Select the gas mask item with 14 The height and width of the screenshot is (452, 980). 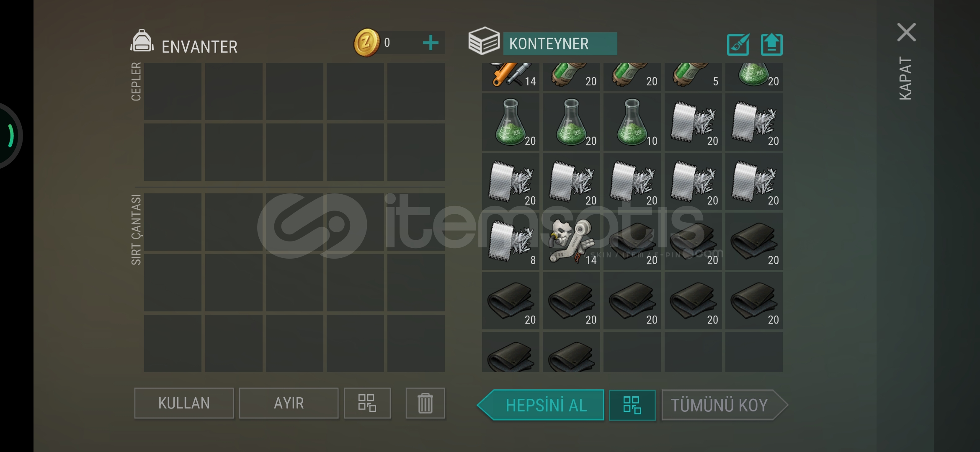click(x=571, y=241)
